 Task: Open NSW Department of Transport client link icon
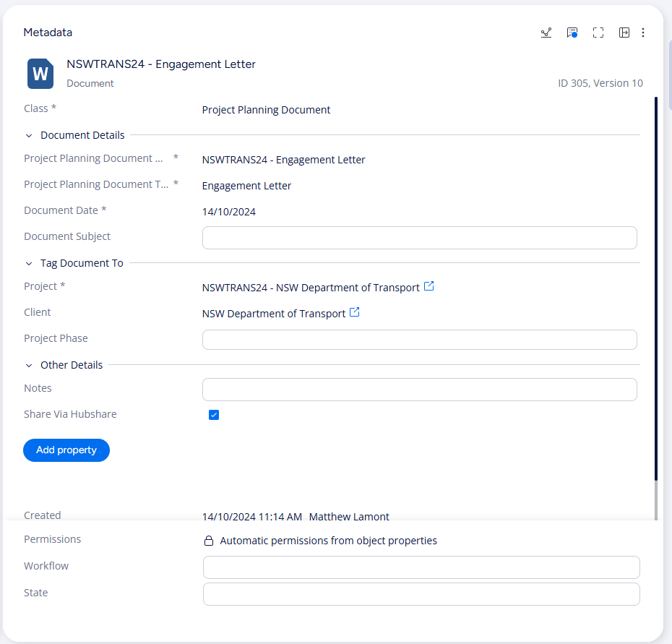click(355, 312)
